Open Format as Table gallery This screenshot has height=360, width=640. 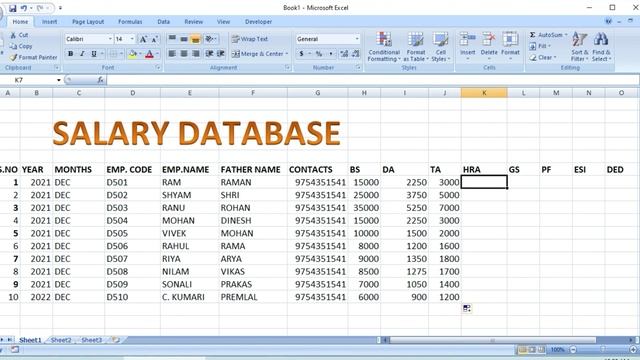pyautogui.click(x=416, y=47)
